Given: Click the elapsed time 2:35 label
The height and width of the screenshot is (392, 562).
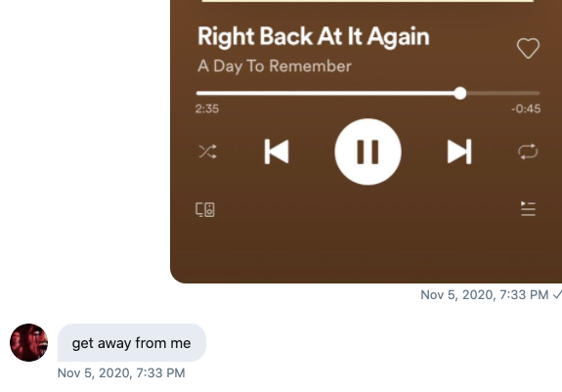Looking at the screenshot, I should click(207, 109).
